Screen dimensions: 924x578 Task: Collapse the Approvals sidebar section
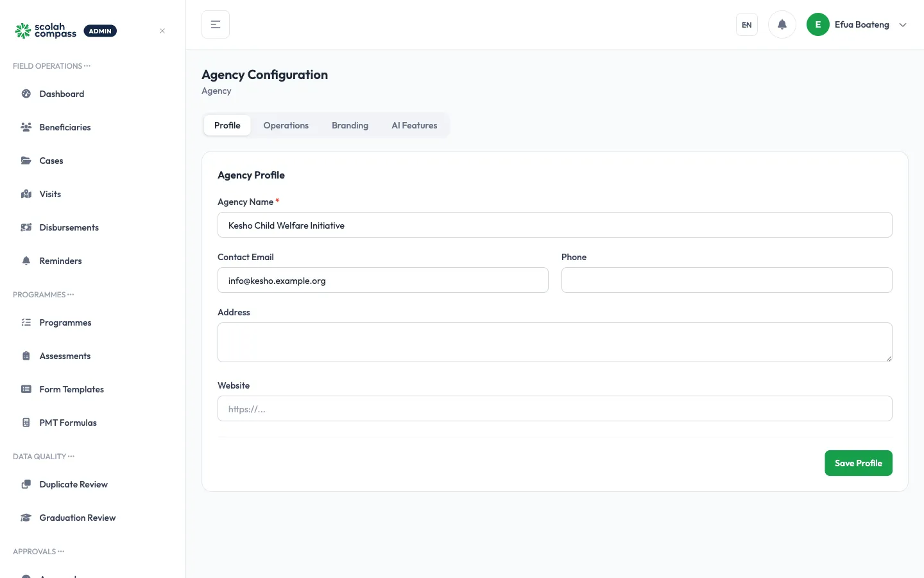click(38, 552)
